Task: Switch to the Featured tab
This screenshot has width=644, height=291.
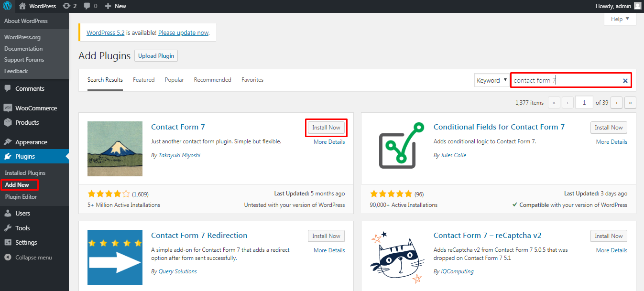Action: pos(144,80)
